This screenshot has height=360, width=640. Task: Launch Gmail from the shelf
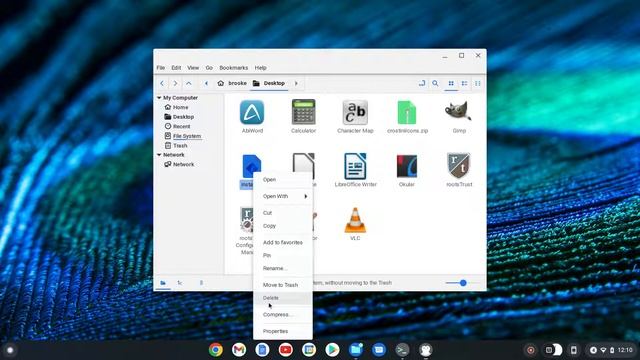pos(239,350)
